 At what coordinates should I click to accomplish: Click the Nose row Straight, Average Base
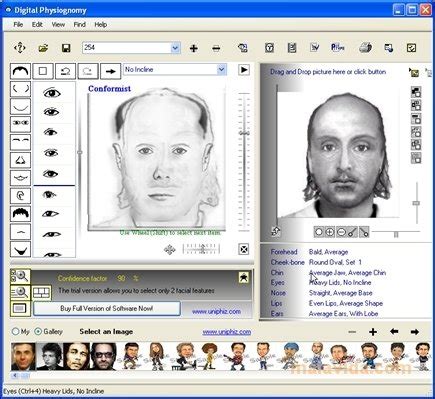[x=321, y=293]
